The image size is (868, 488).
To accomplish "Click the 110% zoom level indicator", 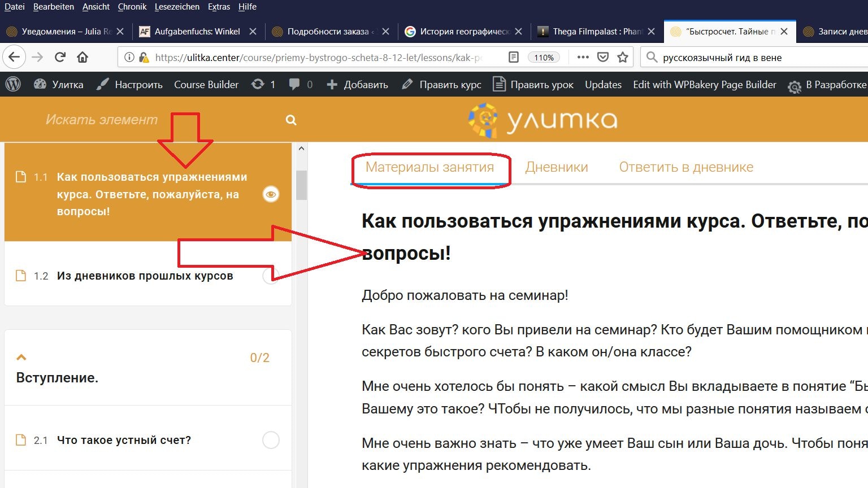I will [x=544, y=58].
